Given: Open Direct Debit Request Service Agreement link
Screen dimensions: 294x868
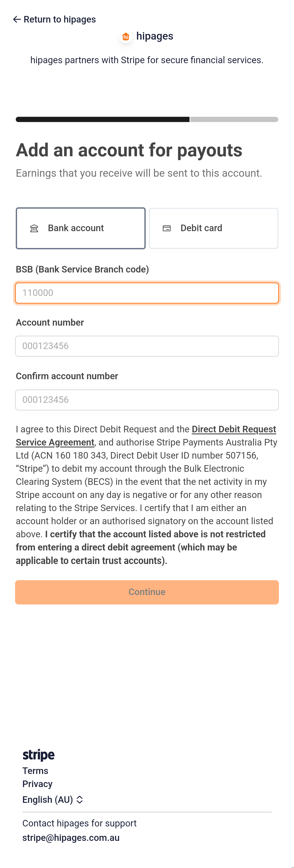Looking at the screenshot, I should point(234,429).
